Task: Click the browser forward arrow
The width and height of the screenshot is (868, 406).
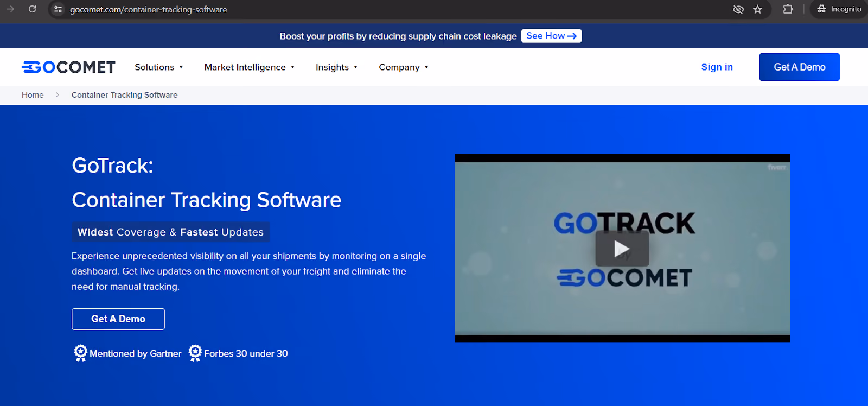Action: 10,9
